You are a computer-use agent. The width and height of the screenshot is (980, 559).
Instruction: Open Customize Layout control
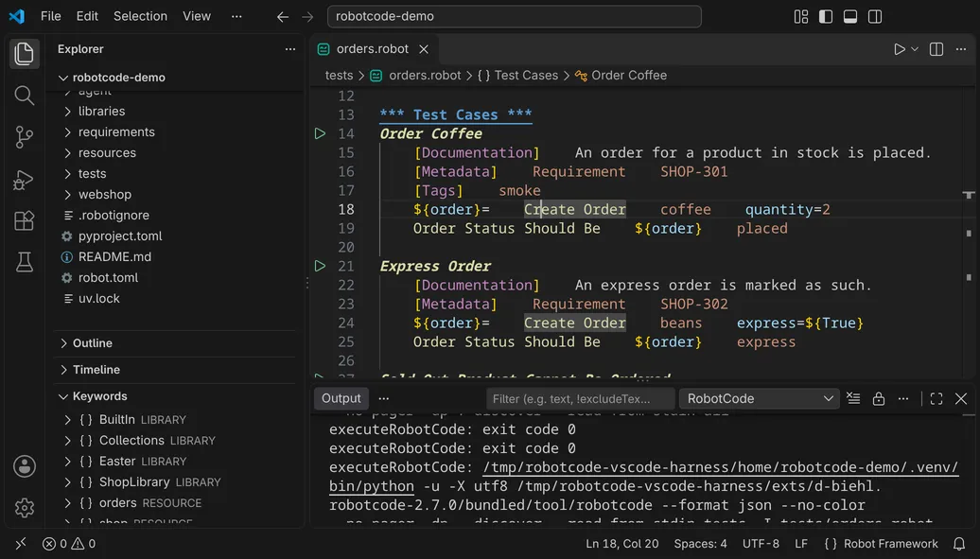pyautogui.click(x=801, y=17)
